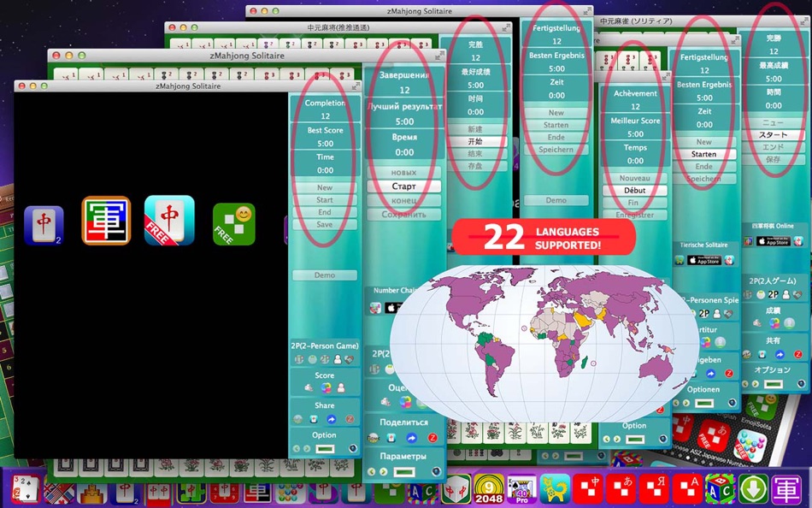
Task: Toggle the left green arrow in Option section
Action: tap(297, 448)
